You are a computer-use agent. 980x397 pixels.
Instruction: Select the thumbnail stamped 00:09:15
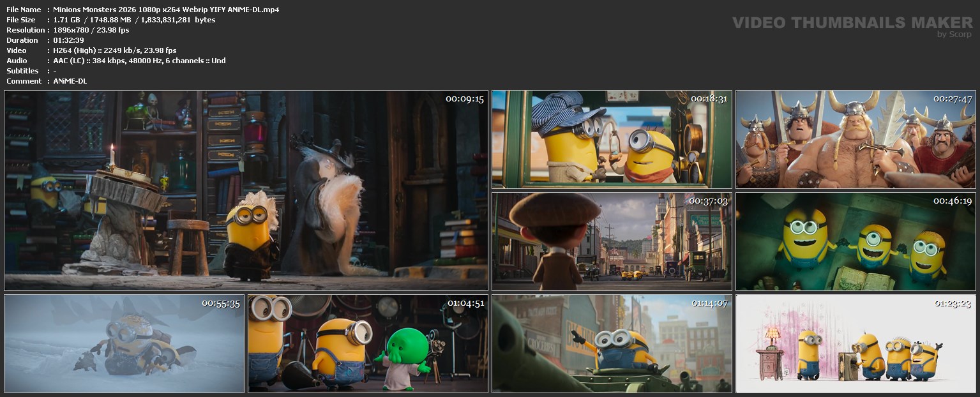(x=246, y=190)
